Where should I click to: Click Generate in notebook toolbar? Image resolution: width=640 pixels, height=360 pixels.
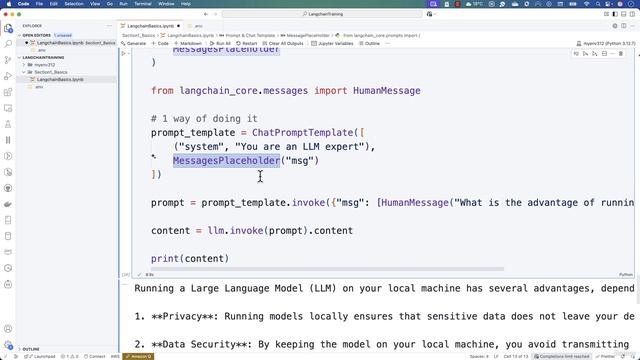click(133, 43)
